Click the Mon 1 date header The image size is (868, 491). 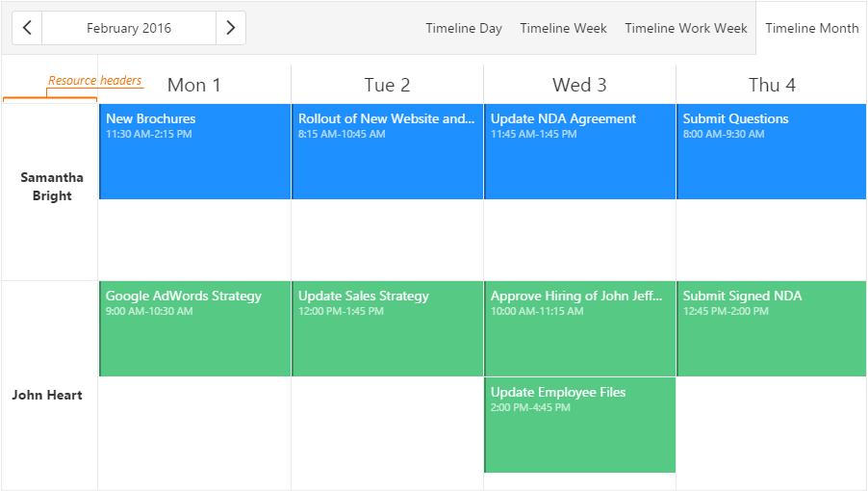click(194, 85)
